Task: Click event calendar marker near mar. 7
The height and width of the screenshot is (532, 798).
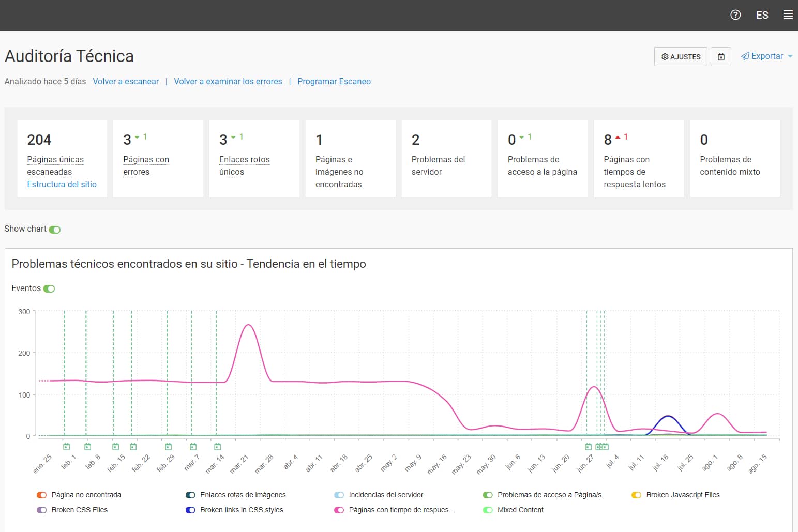Action: tap(193, 447)
